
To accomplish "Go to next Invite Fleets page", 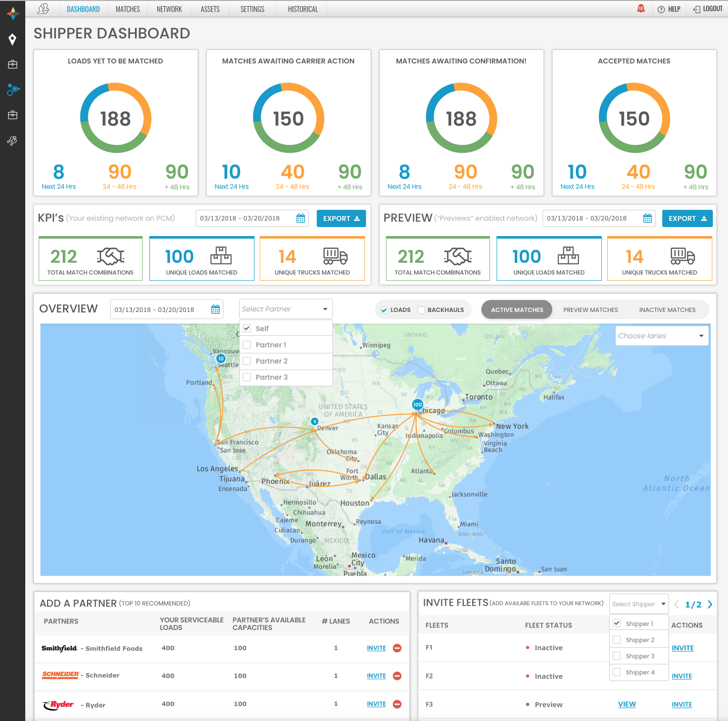I will pyautogui.click(x=710, y=605).
